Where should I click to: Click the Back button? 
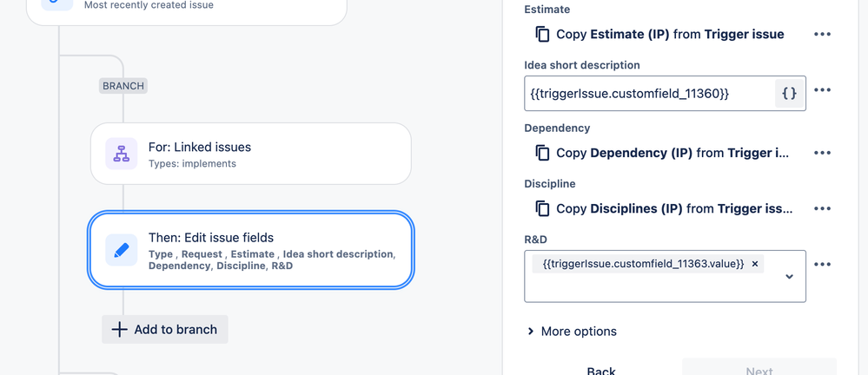601,370
